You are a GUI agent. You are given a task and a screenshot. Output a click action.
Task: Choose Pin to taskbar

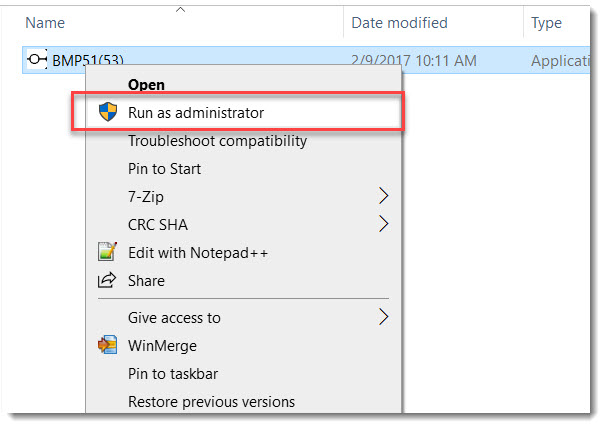(173, 374)
